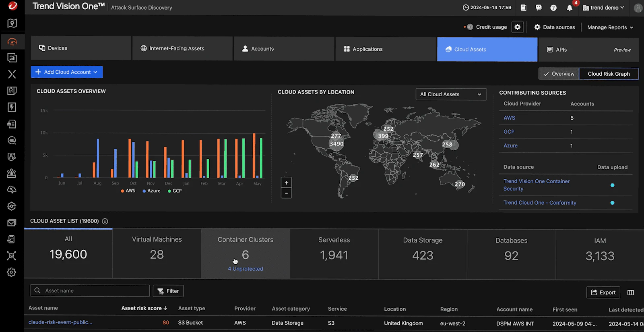Zoom in on the map with plus
The image size is (644, 332).
286,183
